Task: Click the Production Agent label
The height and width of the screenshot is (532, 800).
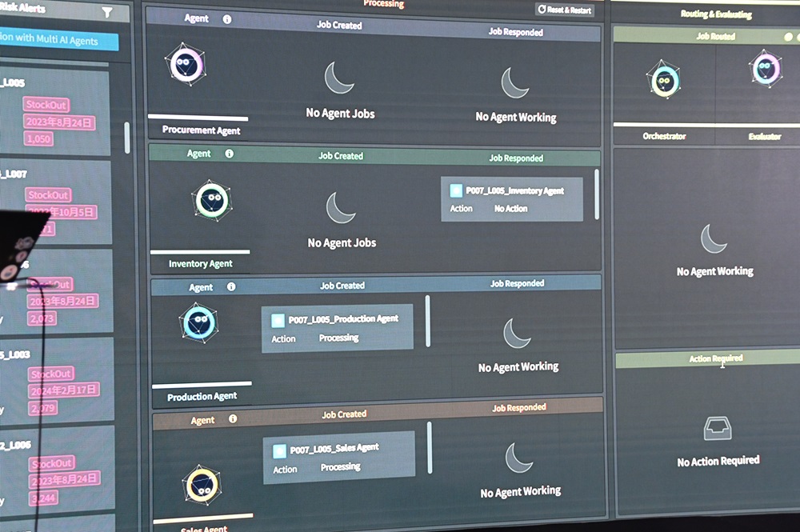Action: tap(202, 396)
